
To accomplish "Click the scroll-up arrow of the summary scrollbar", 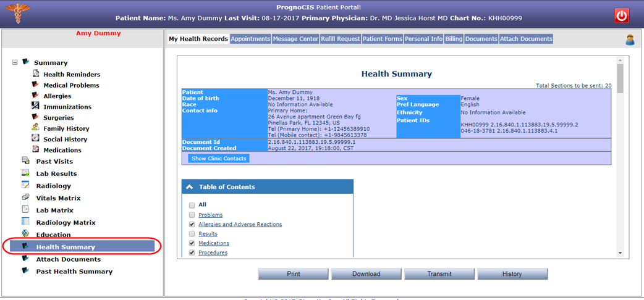I will 620,60.
